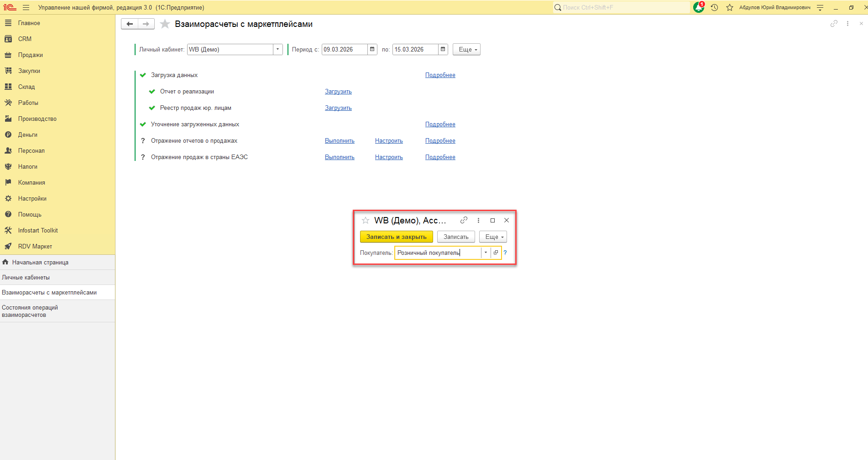Navigate back with left arrow
868x460 pixels.
(x=130, y=24)
